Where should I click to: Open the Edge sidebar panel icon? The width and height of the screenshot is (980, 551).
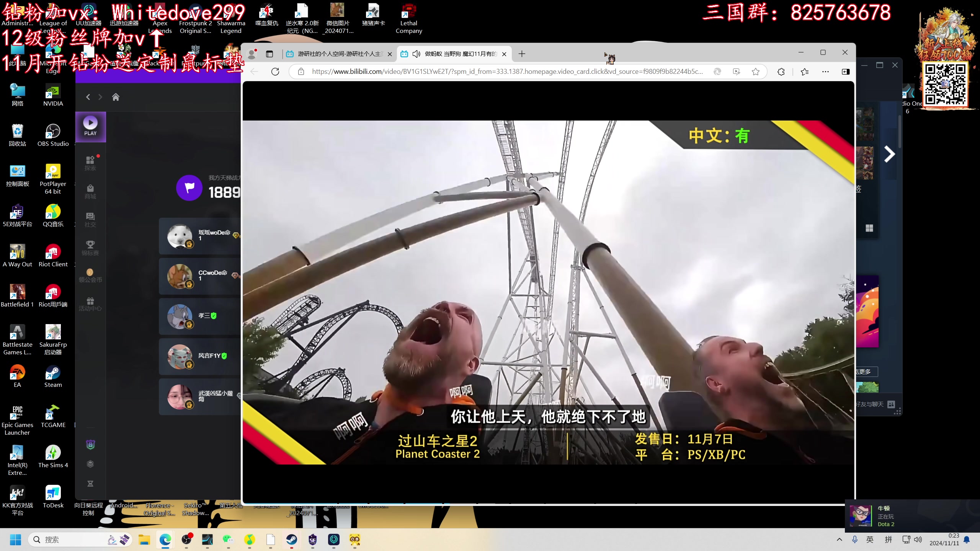pos(846,72)
